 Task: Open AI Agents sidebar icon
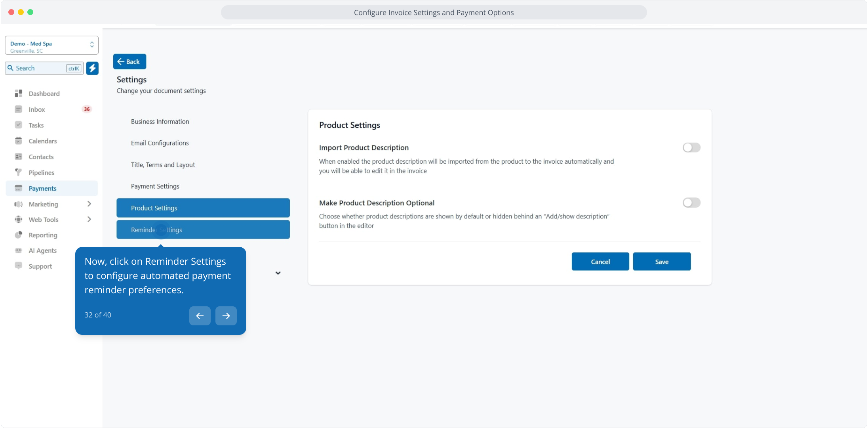18,250
